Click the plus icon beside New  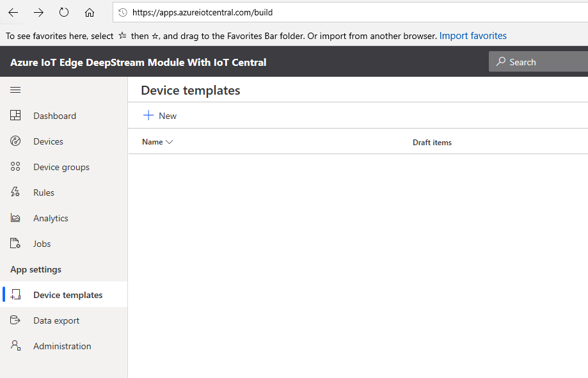point(148,115)
